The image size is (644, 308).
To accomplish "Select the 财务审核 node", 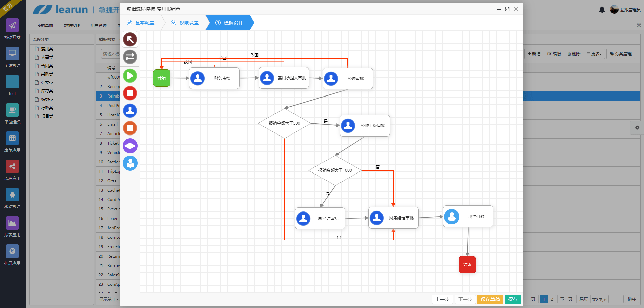I will tap(214, 78).
